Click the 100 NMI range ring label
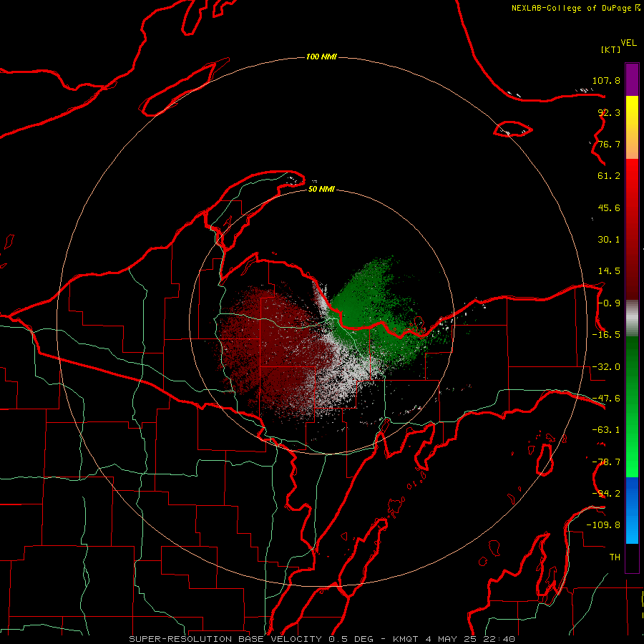644x644 pixels. (321, 57)
